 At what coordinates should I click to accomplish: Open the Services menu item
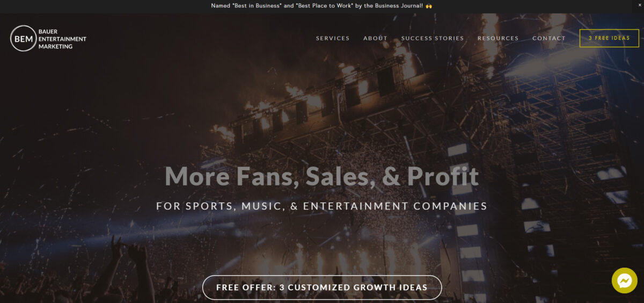click(333, 38)
